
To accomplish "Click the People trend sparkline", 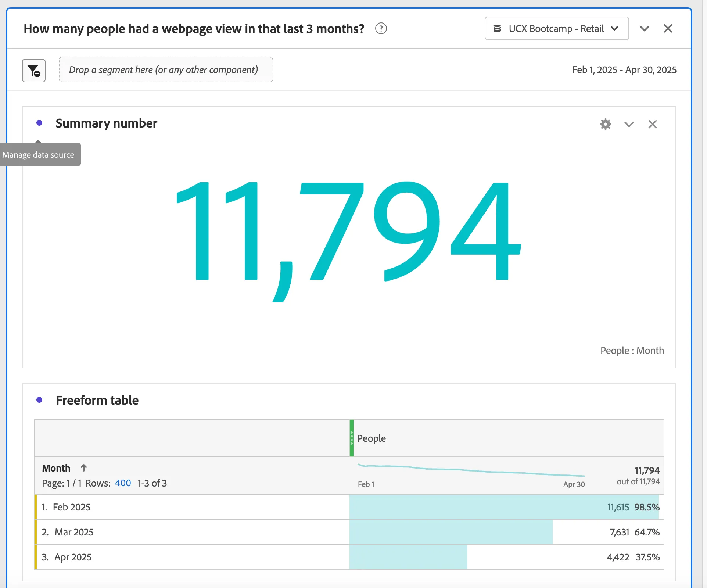I will (x=471, y=471).
